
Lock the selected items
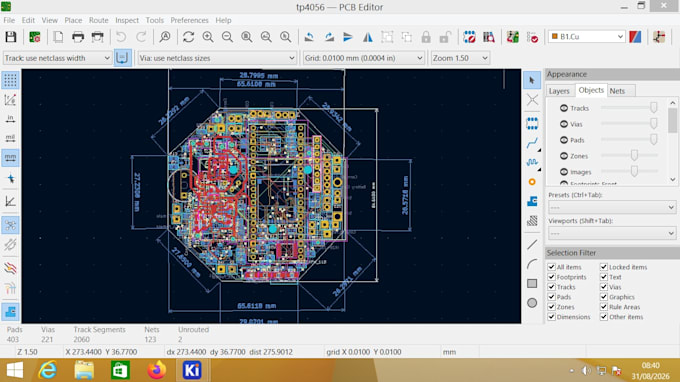click(x=426, y=37)
